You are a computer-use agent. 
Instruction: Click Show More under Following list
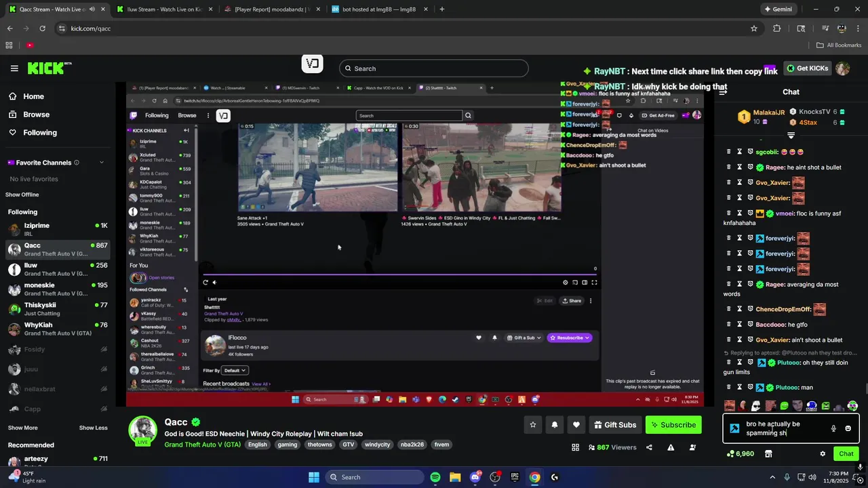coord(23,428)
